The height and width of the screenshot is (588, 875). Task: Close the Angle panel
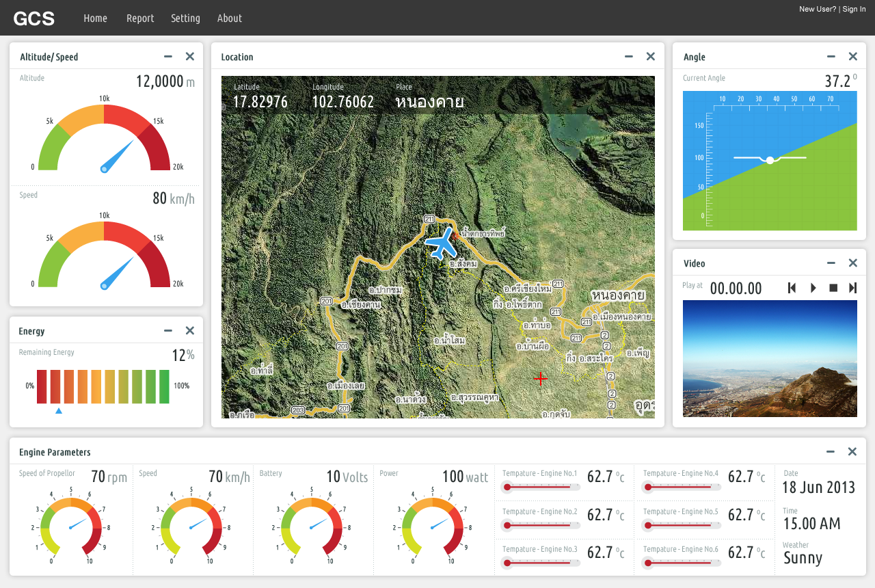pyautogui.click(x=853, y=57)
